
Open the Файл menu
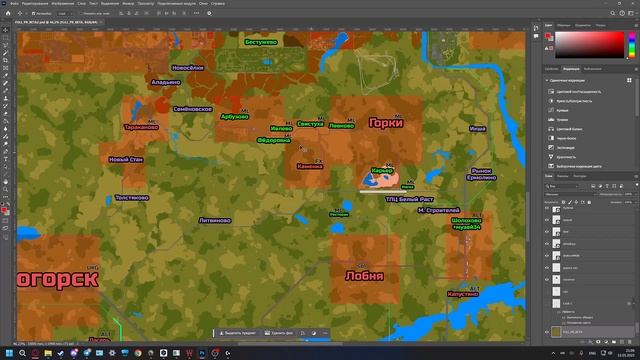14,3
